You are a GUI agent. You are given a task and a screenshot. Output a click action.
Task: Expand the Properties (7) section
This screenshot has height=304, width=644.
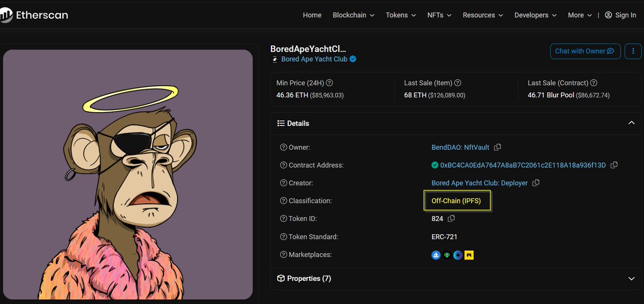pos(456,279)
